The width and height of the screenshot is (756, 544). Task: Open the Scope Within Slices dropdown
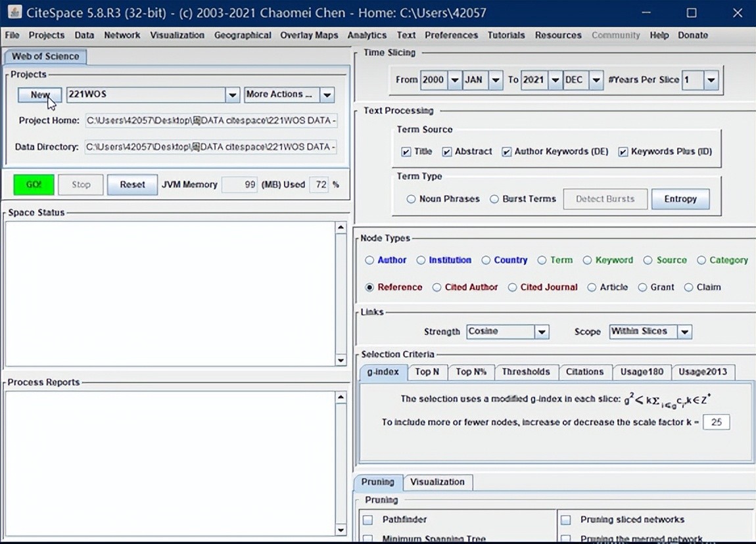684,332
